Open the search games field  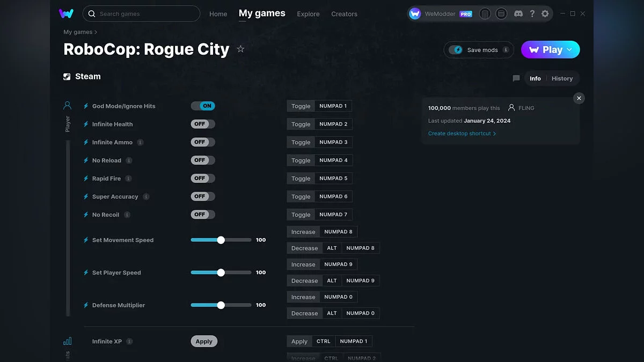[x=141, y=13]
